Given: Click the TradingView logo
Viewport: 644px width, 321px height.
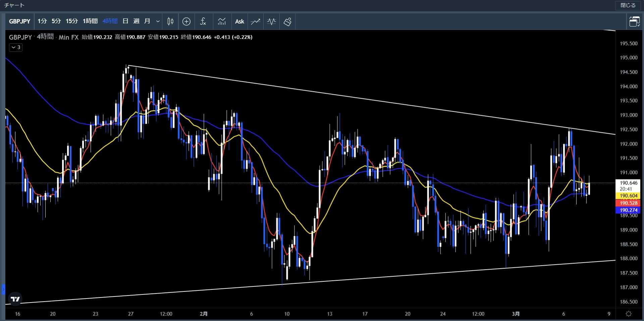Looking at the screenshot, I should pyautogui.click(x=15, y=299).
